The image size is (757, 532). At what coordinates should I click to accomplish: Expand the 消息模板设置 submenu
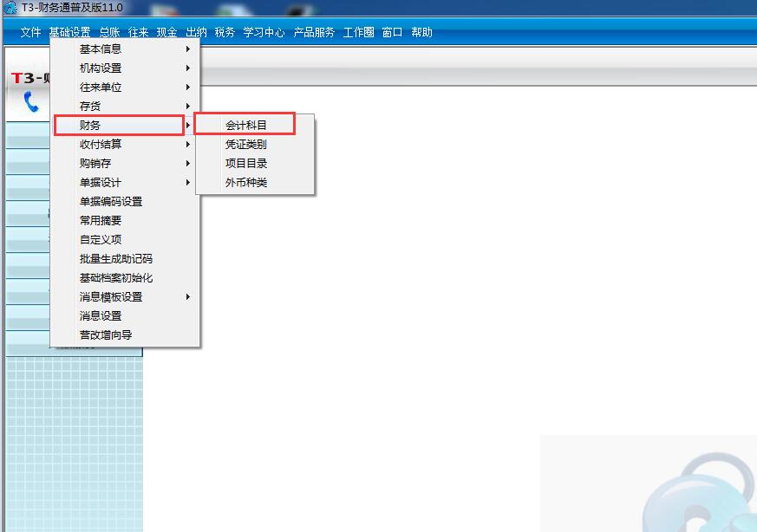[102, 296]
